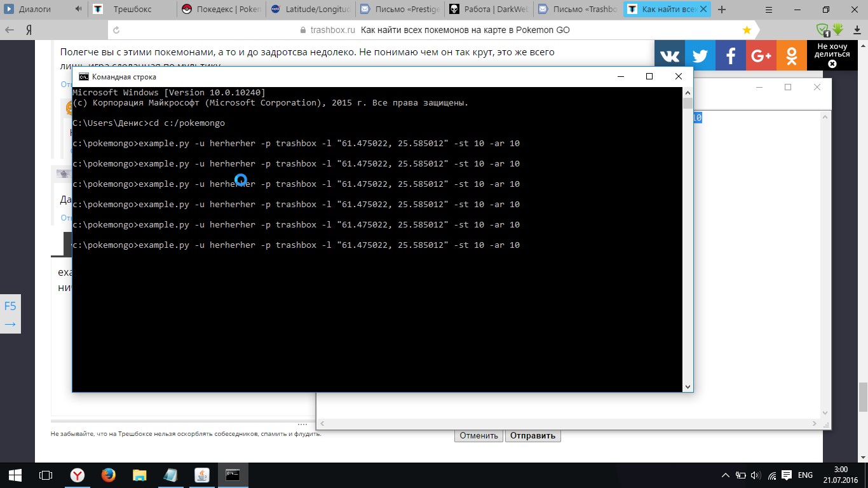868x488 pixels.
Task: Open the clock showing 3:00
Action: tap(841, 475)
